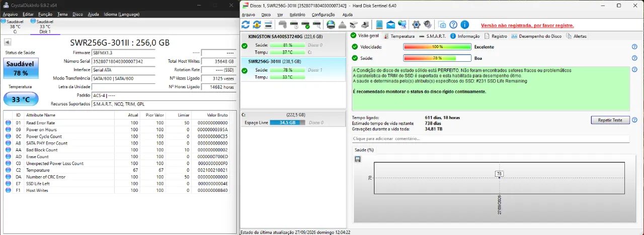Viewport: 644px width, 235px height.
Task: Click the plain refresh icon in Hard Disk Sentinel toolbar
Action: 246,25
